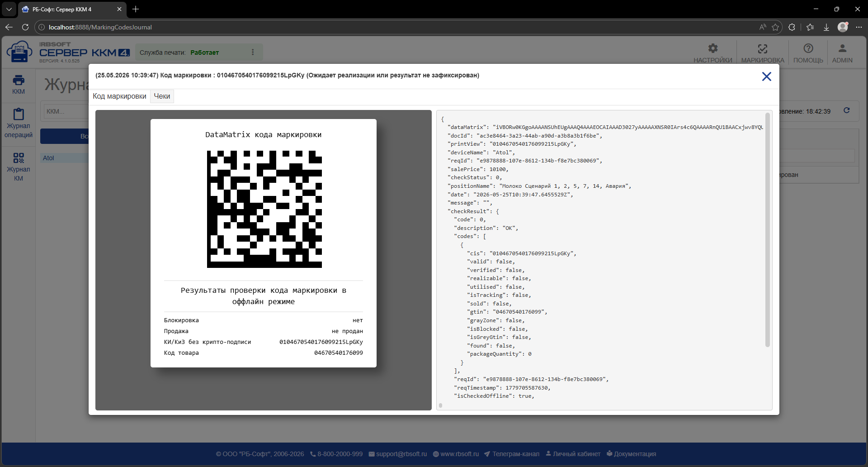This screenshot has height=467, width=868.
Task: Open new browser tab
Action: click(136, 9)
